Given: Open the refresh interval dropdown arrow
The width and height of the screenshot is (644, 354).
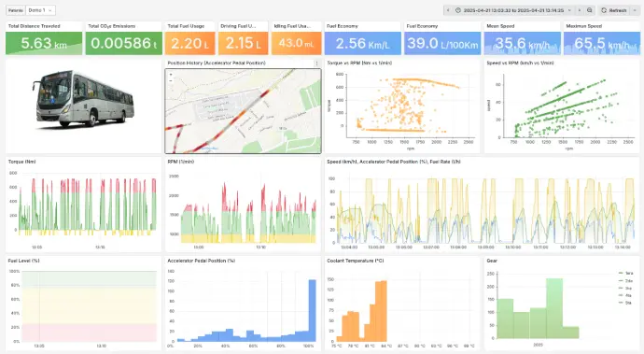Looking at the screenshot, I should point(635,10).
